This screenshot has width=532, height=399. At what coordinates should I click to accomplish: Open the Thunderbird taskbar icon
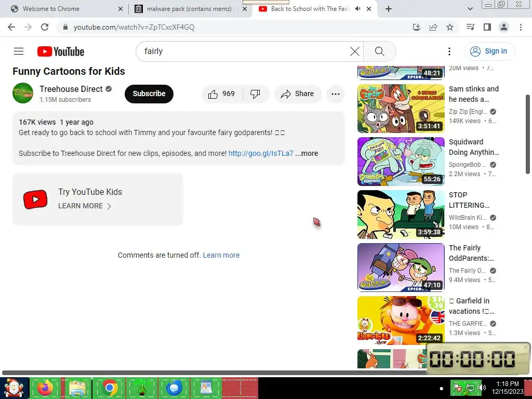pyautogui.click(x=174, y=388)
